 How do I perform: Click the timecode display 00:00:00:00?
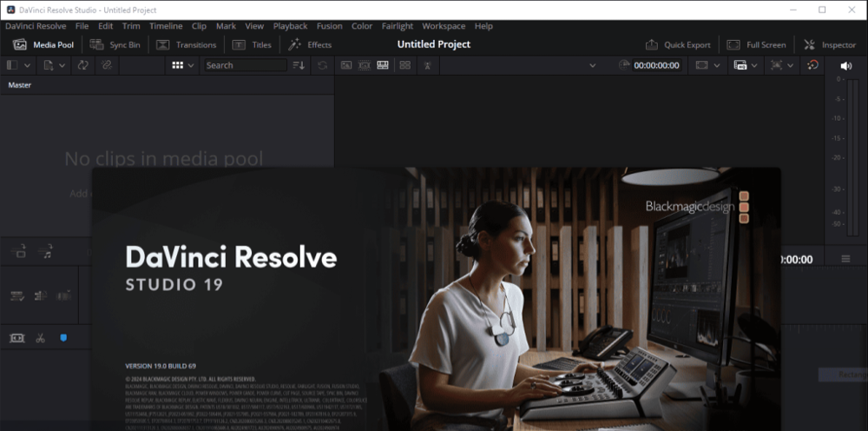tap(656, 65)
